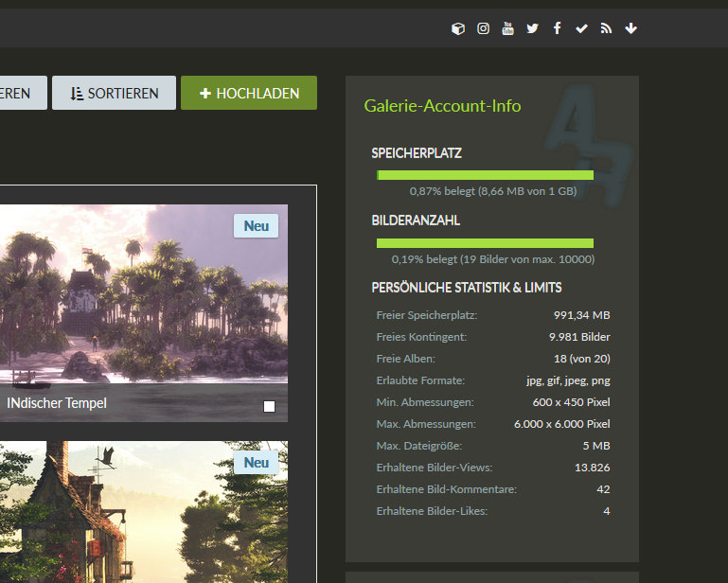
Task: Click the Max. Dateigröße label
Action: [419, 446]
